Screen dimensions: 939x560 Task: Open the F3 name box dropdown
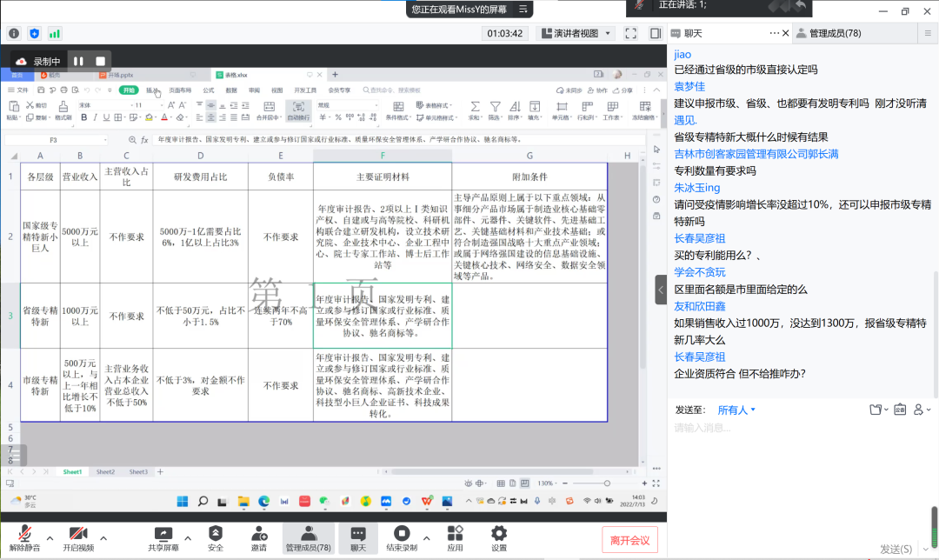coord(105,139)
